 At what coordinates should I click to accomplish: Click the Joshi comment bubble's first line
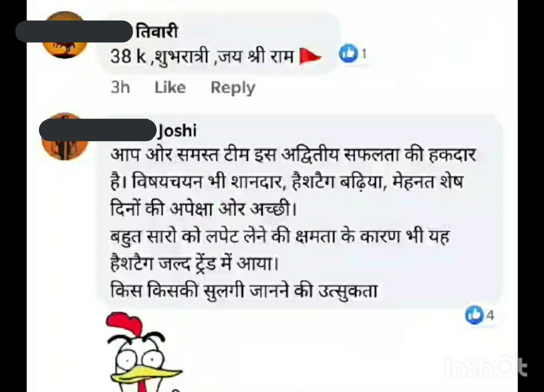[x=293, y=155]
